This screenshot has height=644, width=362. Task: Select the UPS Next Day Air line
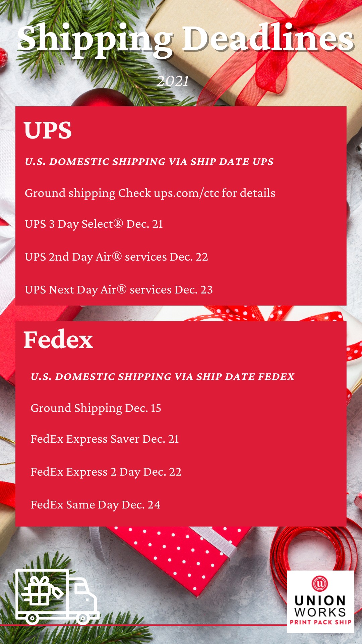point(119,290)
